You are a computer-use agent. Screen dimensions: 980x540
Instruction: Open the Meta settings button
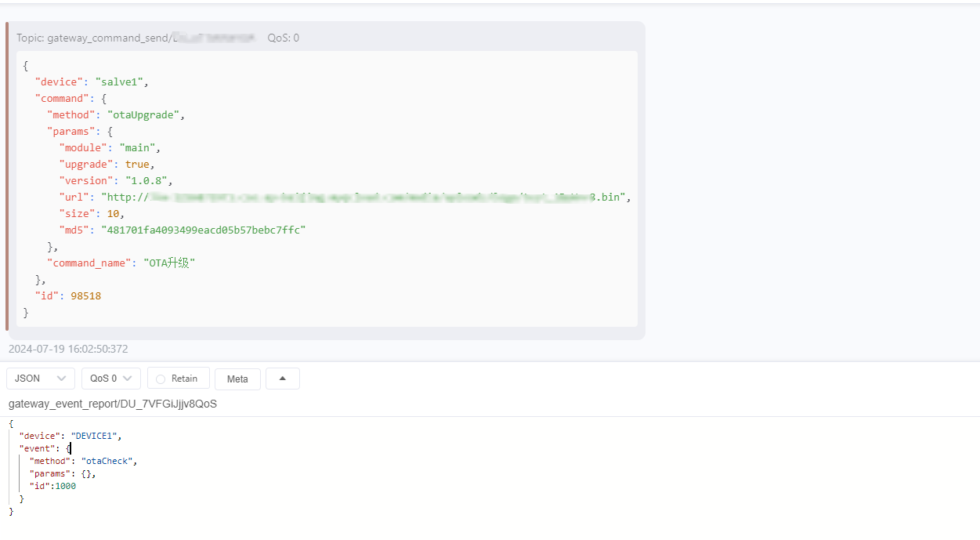tap(237, 379)
